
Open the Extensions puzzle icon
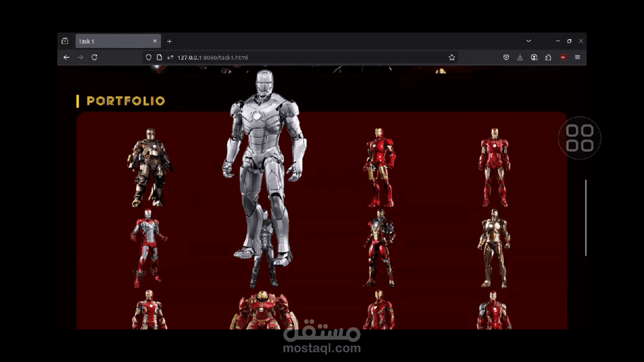click(x=548, y=58)
